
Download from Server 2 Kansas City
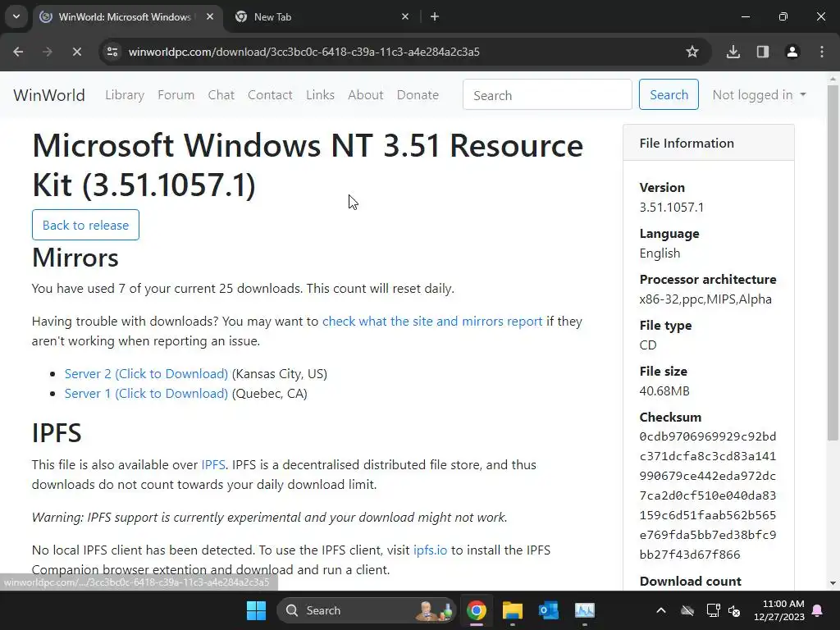146,374
